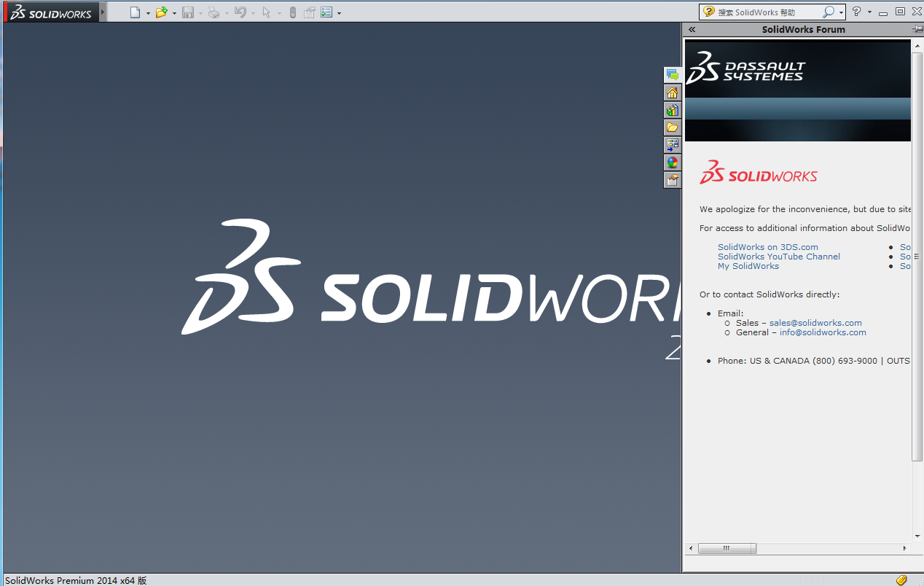Image resolution: width=924 pixels, height=586 pixels.
Task: Click the "Or to contact SolidWorks directly:" text
Action: (x=770, y=294)
